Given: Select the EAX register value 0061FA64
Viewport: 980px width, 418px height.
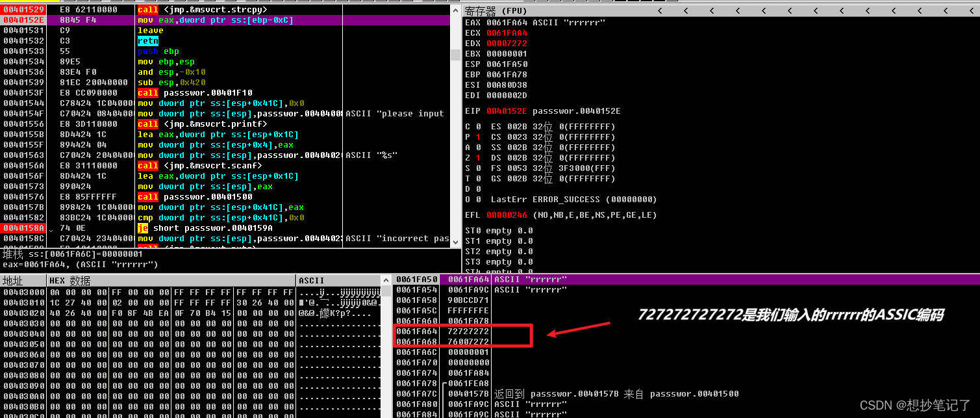Looking at the screenshot, I should coord(507,23).
